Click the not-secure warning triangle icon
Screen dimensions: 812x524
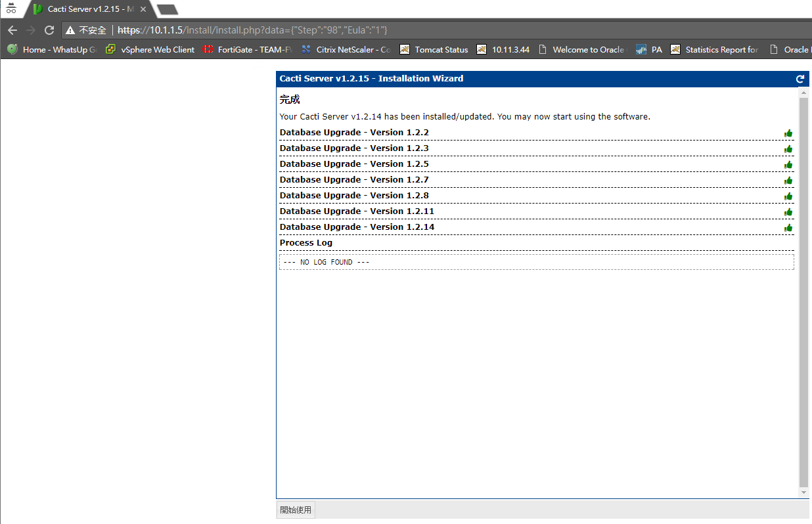(x=70, y=30)
